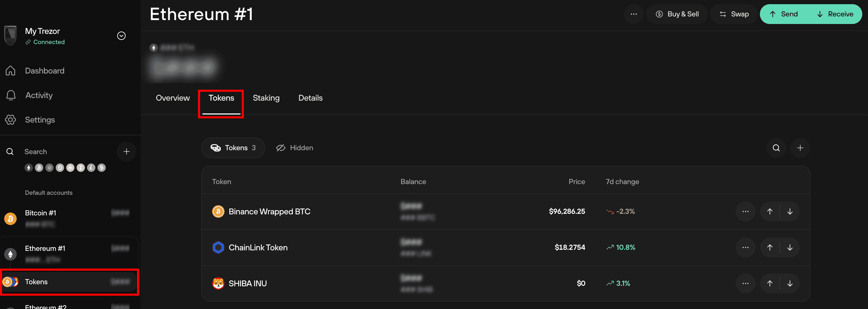Switch to the Tokens tab
The width and height of the screenshot is (868, 309).
click(221, 98)
